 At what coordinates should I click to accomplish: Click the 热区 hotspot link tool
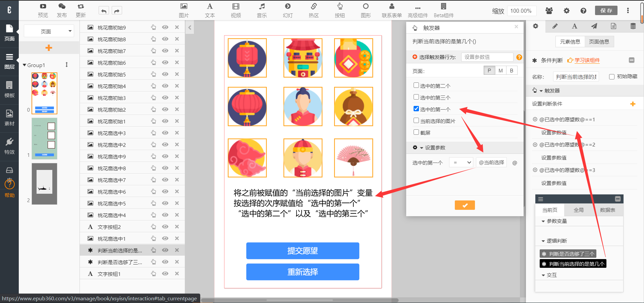point(314,10)
